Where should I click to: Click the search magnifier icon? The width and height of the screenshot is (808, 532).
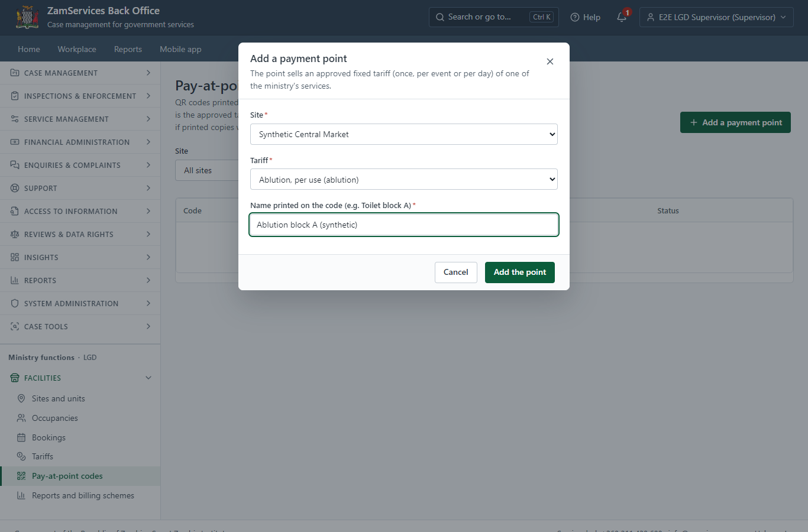click(440, 17)
